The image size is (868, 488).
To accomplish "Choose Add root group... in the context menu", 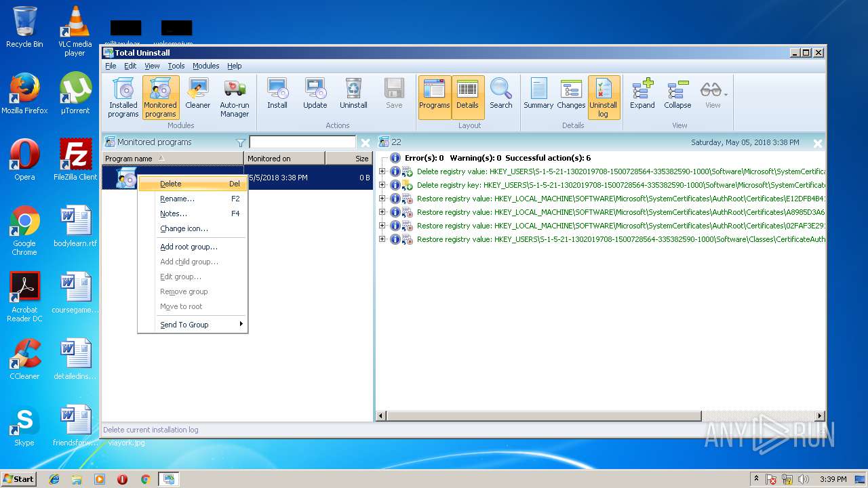I will tap(193, 247).
